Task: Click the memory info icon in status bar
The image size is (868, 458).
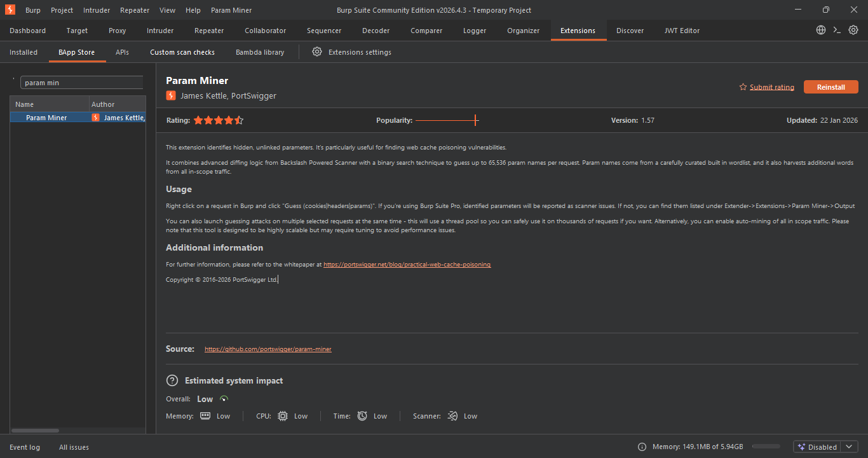Action: (642, 447)
